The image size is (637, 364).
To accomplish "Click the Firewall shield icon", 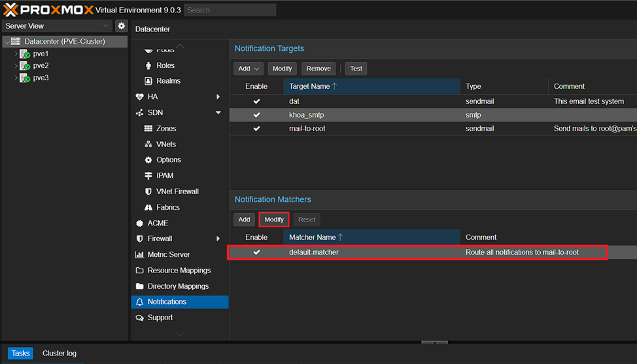I will [139, 239].
